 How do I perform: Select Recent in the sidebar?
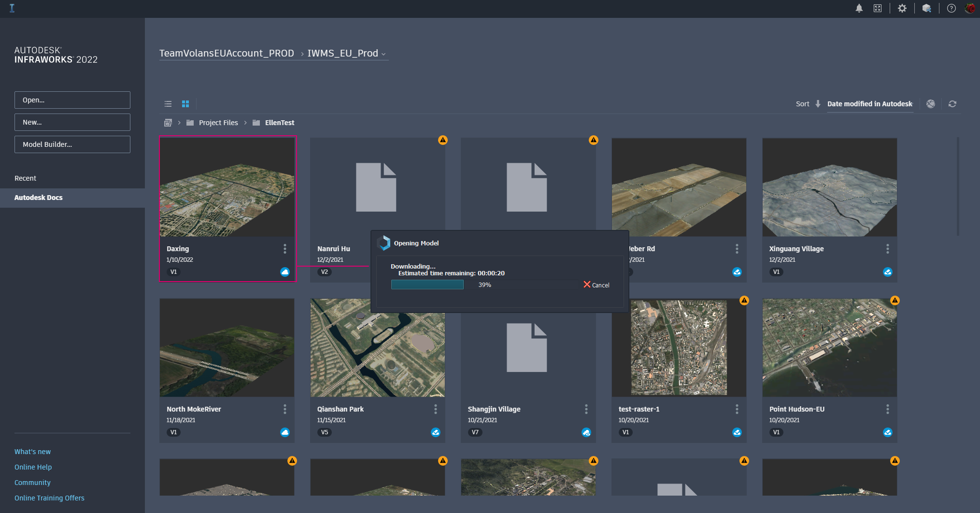click(25, 178)
